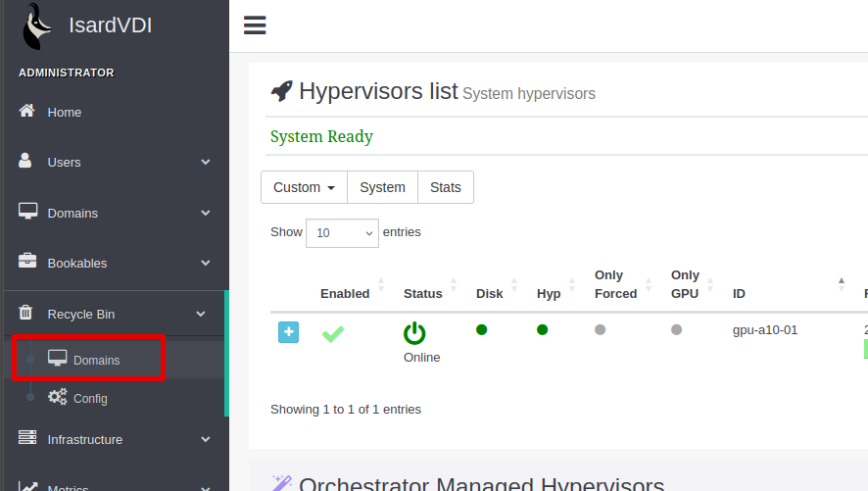Screen dimensions: 868x491
Task: Click the Recycle Bin trash icon
Action: click(27, 314)
